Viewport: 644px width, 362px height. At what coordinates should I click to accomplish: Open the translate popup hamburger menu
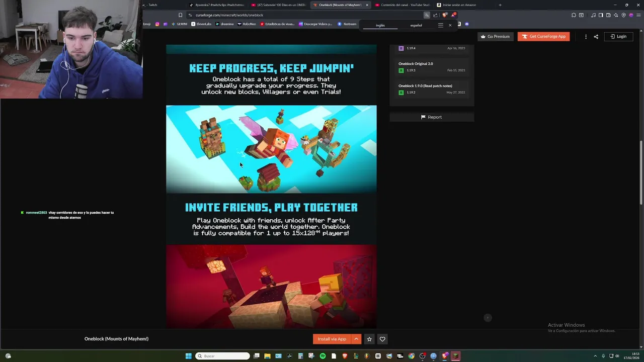tap(440, 25)
